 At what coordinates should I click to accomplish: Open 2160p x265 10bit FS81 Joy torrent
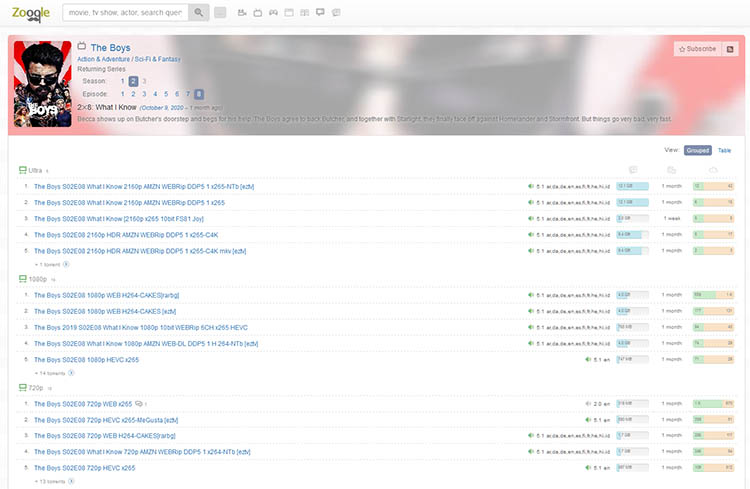coord(119,219)
